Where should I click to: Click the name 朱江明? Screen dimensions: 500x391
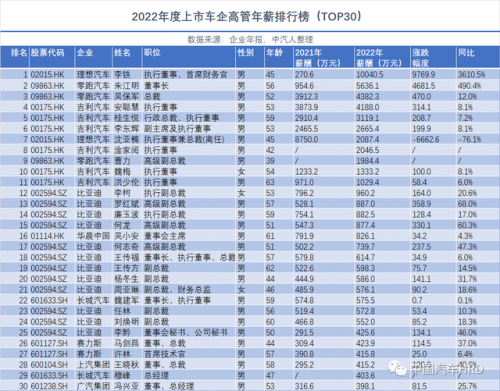point(126,86)
